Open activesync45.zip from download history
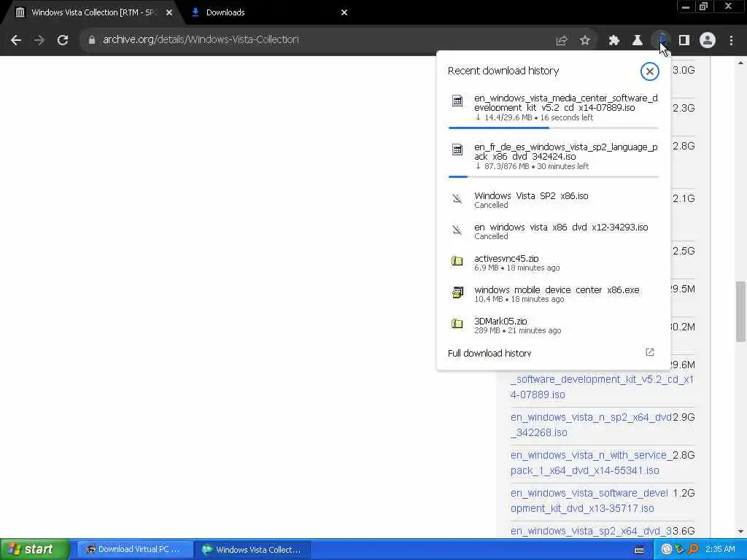 [553, 262]
